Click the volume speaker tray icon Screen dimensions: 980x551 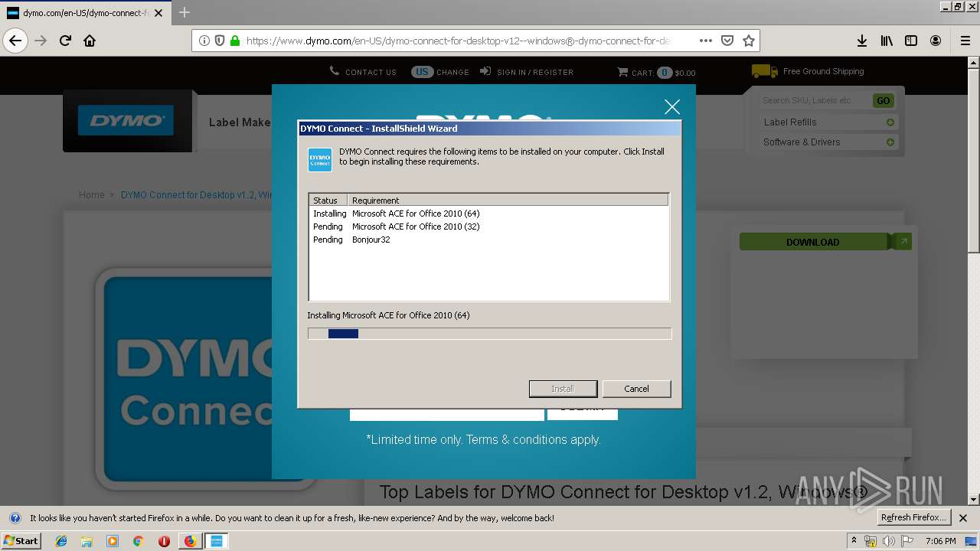click(x=888, y=541)
